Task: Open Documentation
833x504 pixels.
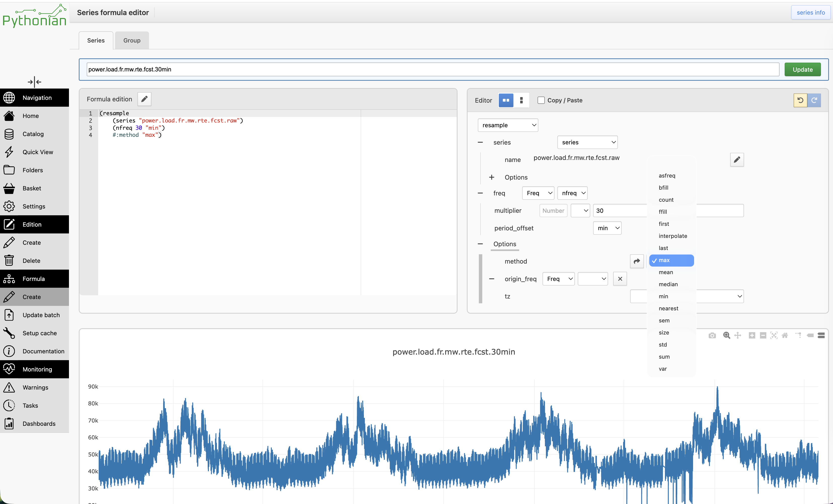Action: pos(34,351)
